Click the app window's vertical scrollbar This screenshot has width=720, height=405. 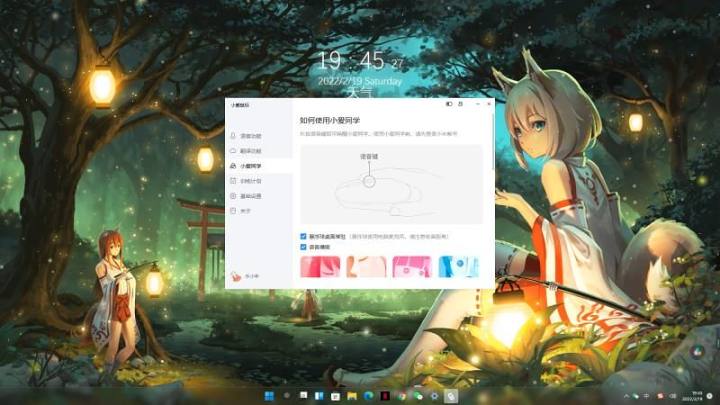(x=493, y=141)
